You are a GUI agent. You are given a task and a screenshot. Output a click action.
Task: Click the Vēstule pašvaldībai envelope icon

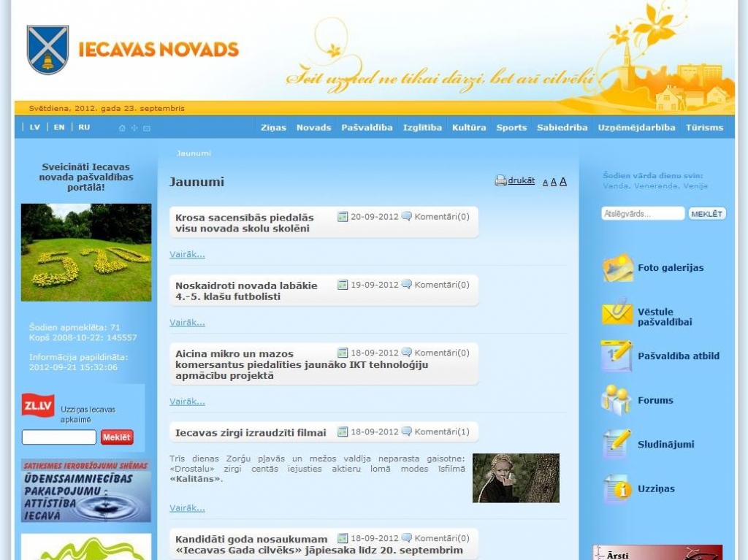pyautogui.click(x=617, y=312)
